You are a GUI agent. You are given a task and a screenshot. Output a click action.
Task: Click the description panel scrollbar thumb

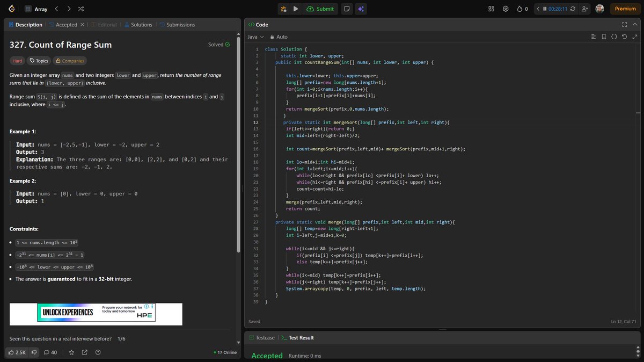click(x=239, y=145)
